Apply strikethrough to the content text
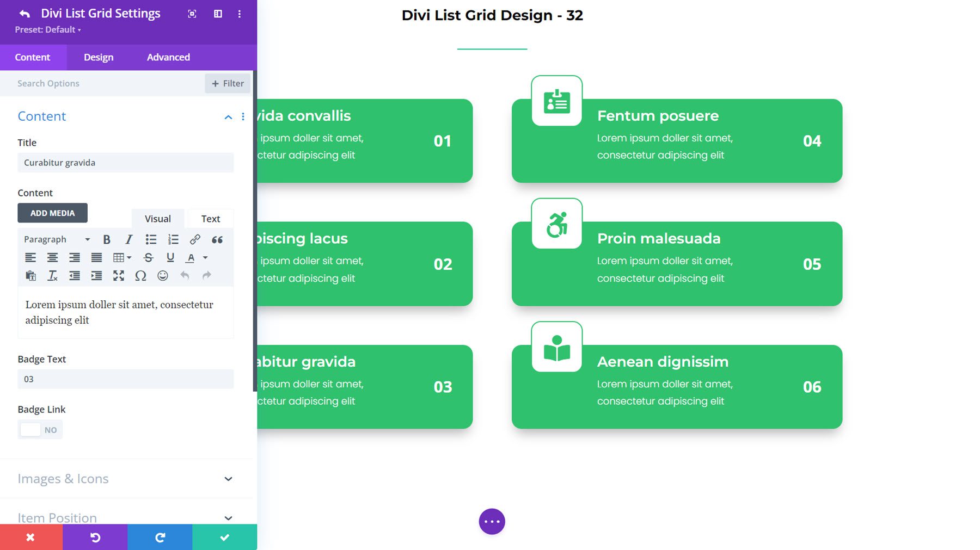Screen dimensions: 980x550 coord(148,257)
